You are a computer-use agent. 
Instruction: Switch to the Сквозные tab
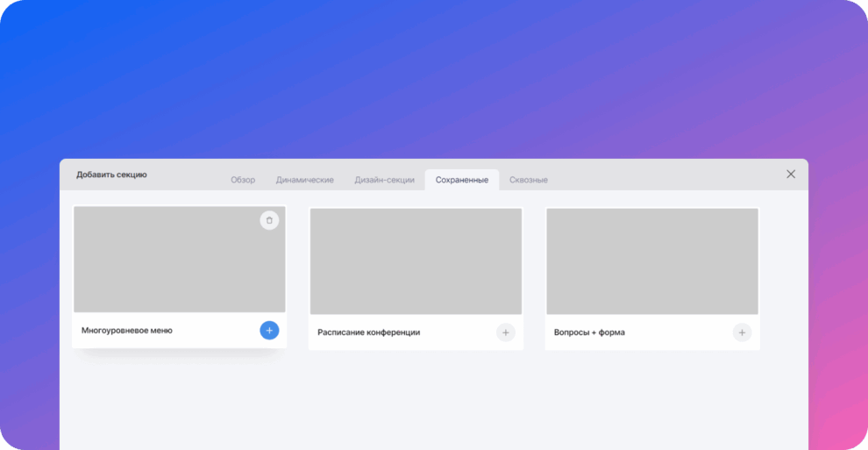pyautogui.click(x=529, y=180)
